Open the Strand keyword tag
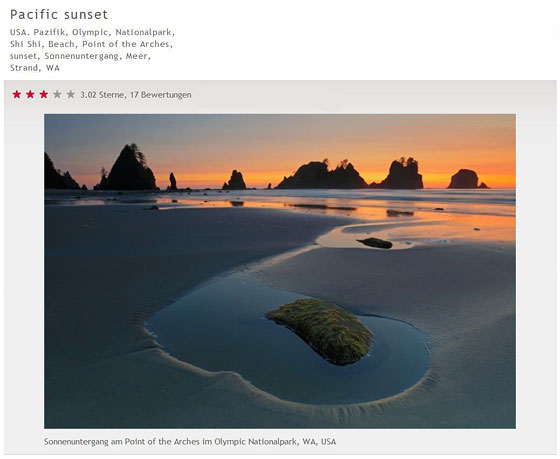 point(24,68)
